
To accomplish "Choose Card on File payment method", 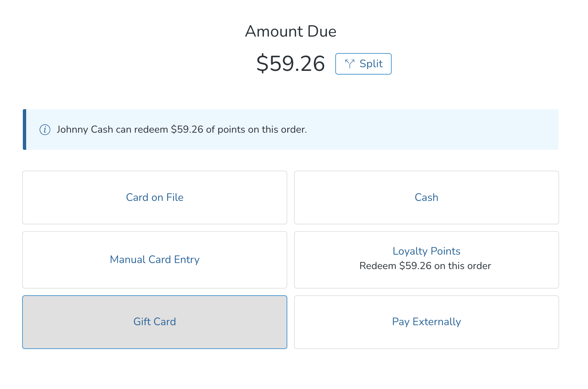I will tap(154, 198).
